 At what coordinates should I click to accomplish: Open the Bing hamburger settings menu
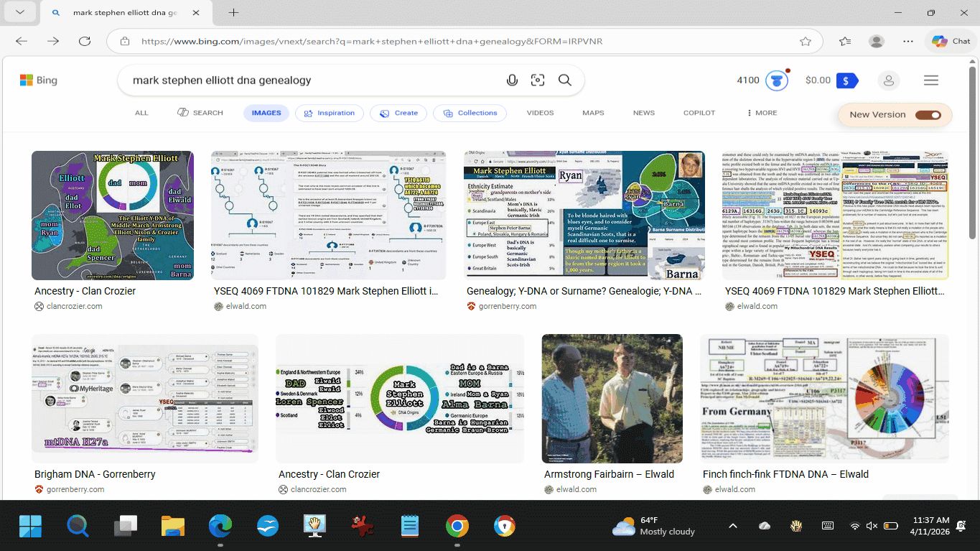[931, 80]
